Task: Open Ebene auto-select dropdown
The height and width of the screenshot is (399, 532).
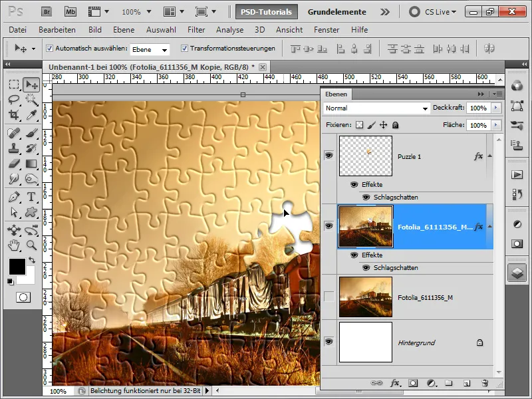Action: point(150,49)
